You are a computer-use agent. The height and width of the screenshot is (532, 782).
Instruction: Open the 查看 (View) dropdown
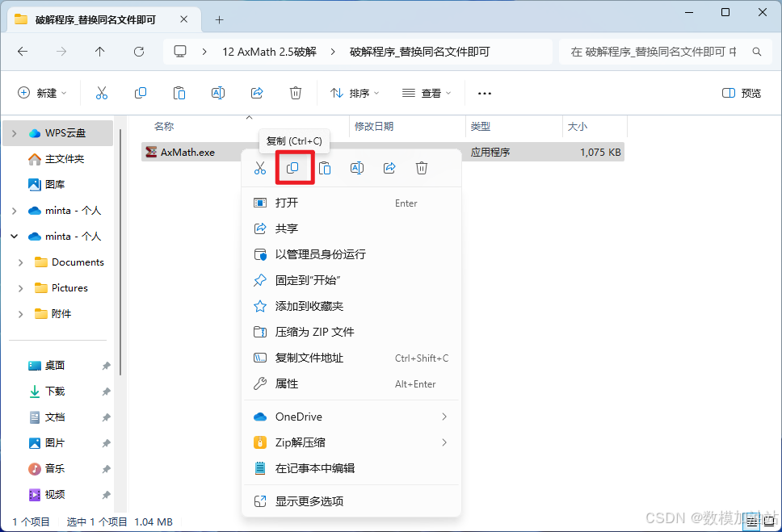pos(427,93)
